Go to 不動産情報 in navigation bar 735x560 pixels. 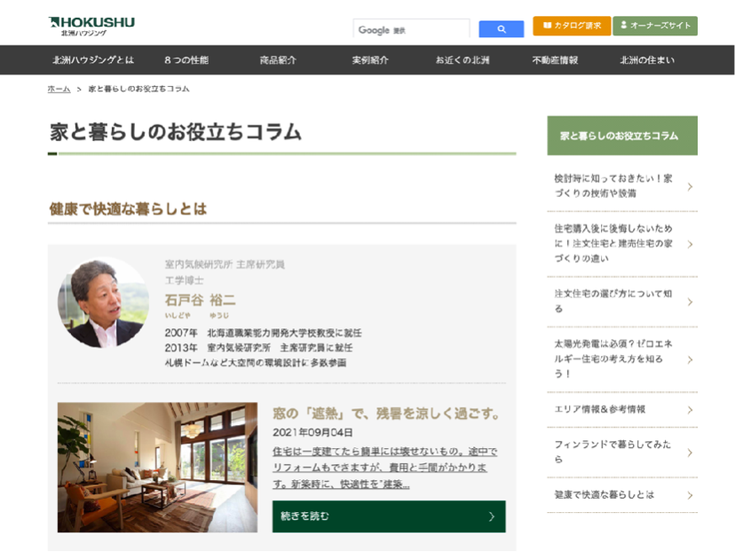(555, 60)
